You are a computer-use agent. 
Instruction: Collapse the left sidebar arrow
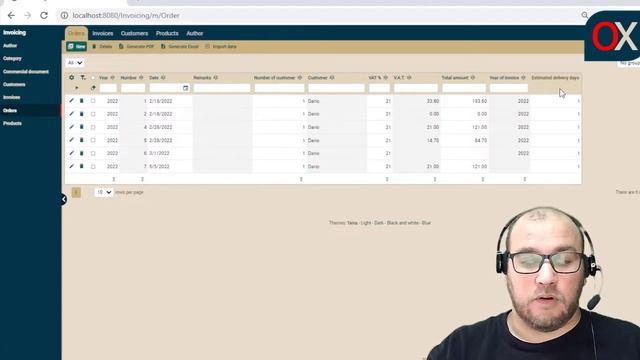point(64,199)
